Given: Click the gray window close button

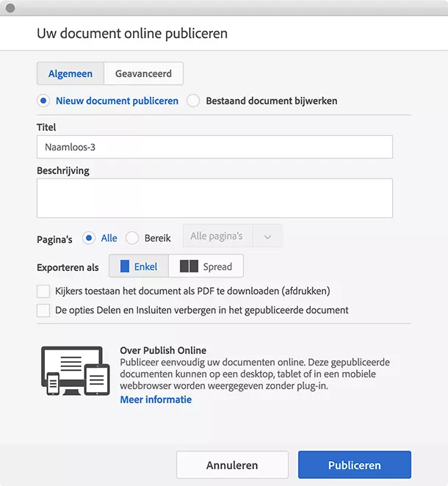Looking at the screenshot, I should pos(10,8).
